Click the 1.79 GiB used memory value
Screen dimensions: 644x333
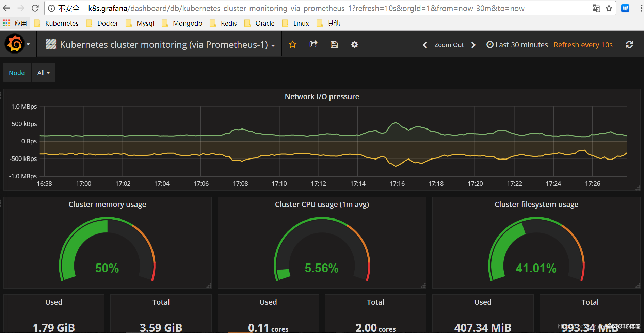click(54, 328)
